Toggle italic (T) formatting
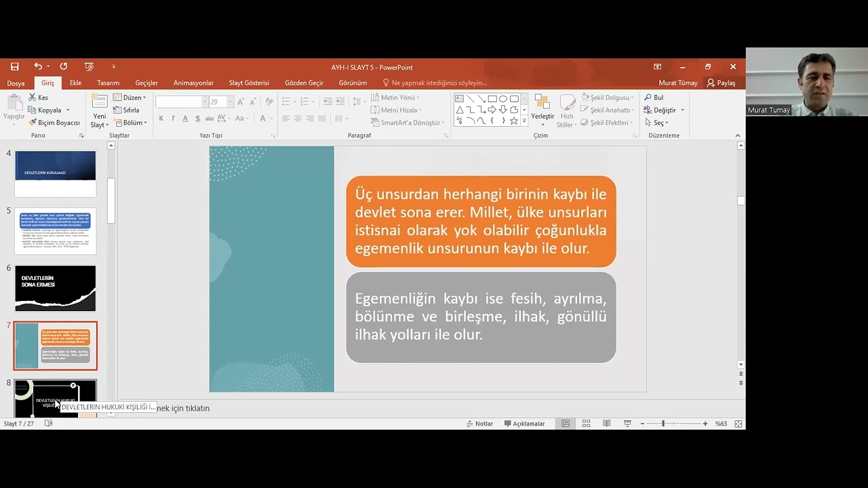 (173, 119)
